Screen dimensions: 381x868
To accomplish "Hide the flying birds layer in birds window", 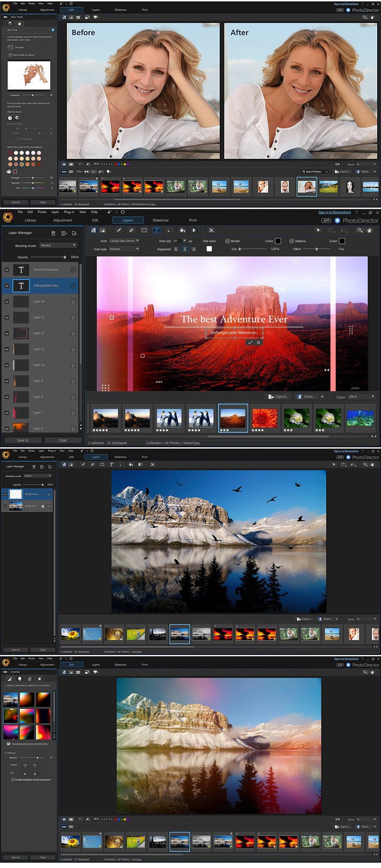I will click(5, 494).
